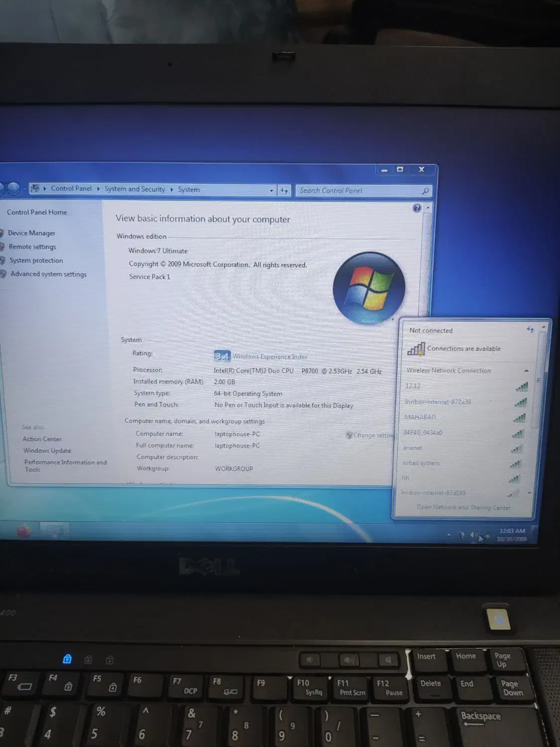
Task: Expand the arrow after System and Security
Action: (x=171, y=189)
